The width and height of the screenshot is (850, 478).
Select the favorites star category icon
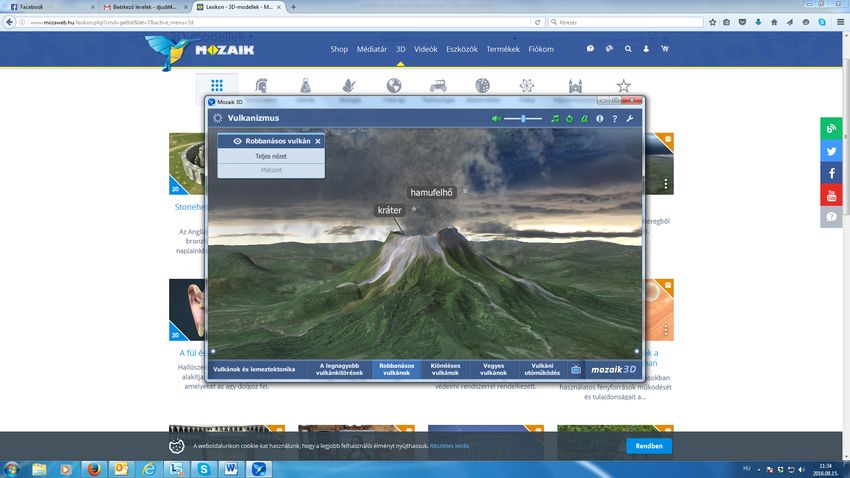(623, 85)
